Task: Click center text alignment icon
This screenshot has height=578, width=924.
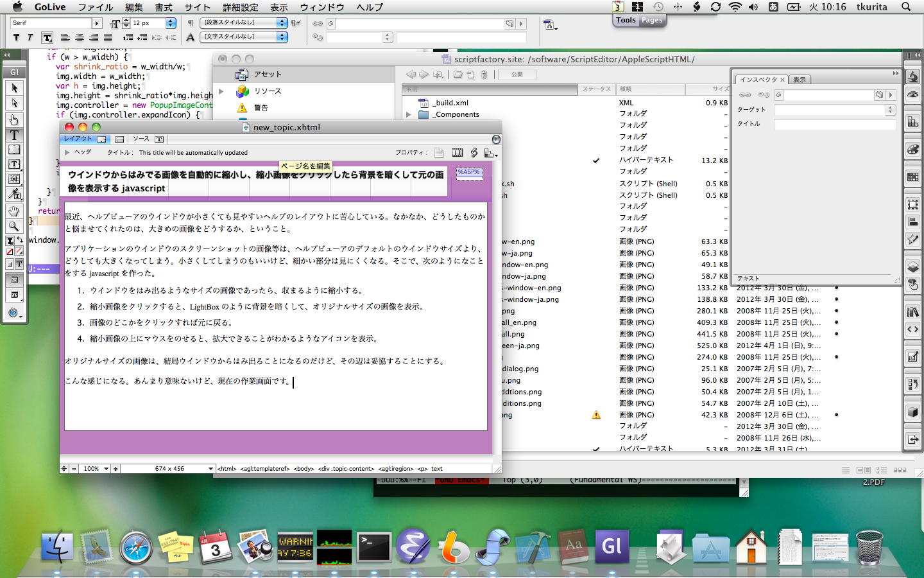Action: pyautogui.click(x=80, y=38)
